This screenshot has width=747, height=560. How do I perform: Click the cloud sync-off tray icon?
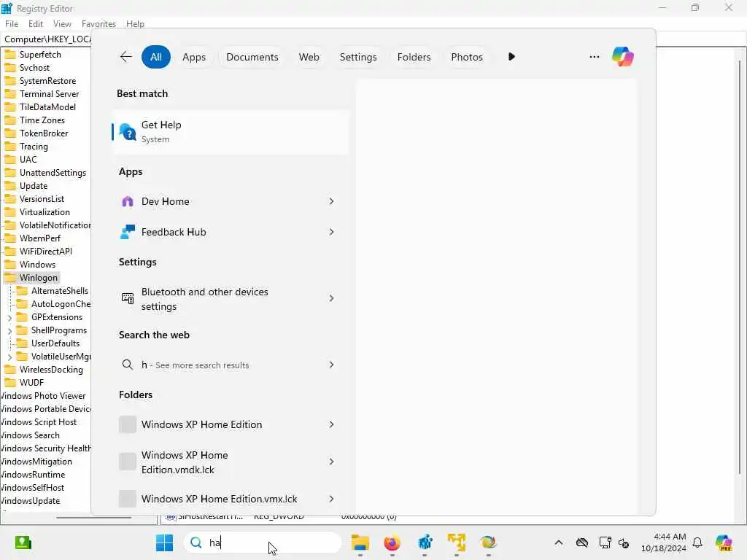point(581,542)
